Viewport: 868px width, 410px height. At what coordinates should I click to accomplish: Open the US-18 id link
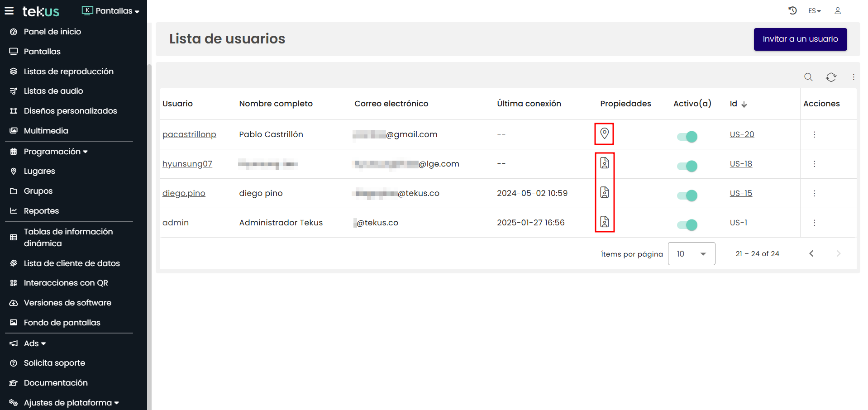(741, 164)
